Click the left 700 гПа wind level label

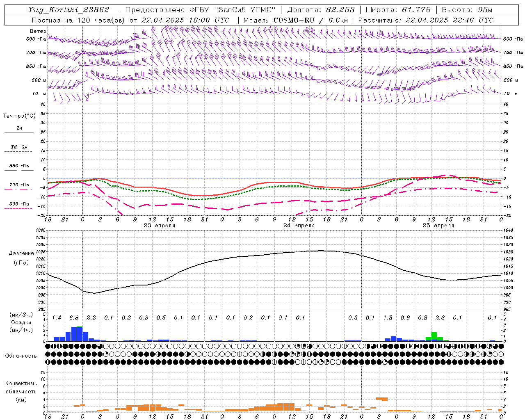click(36, 52)
